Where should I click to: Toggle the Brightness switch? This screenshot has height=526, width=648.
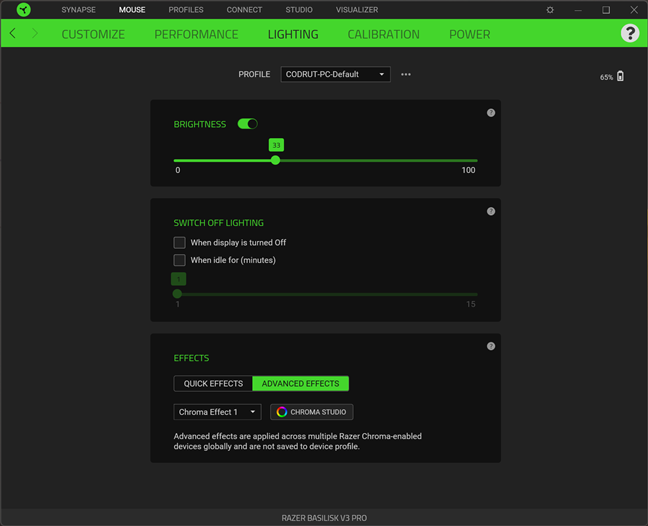point(248,124)
